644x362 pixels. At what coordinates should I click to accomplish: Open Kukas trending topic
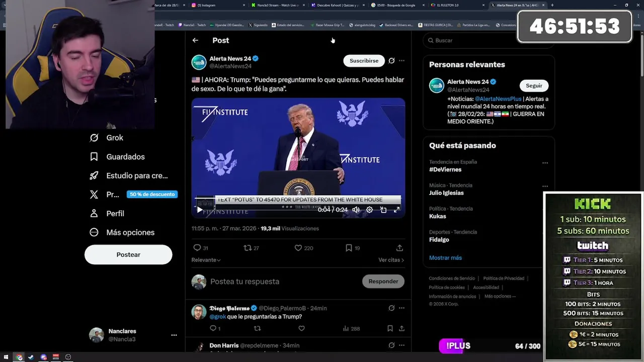(x=438, y=216)
